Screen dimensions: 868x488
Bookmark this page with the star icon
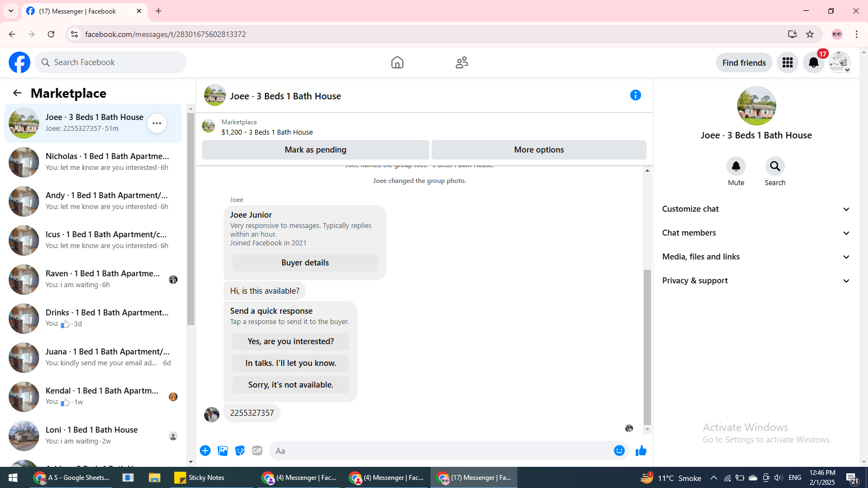point(810,34)
